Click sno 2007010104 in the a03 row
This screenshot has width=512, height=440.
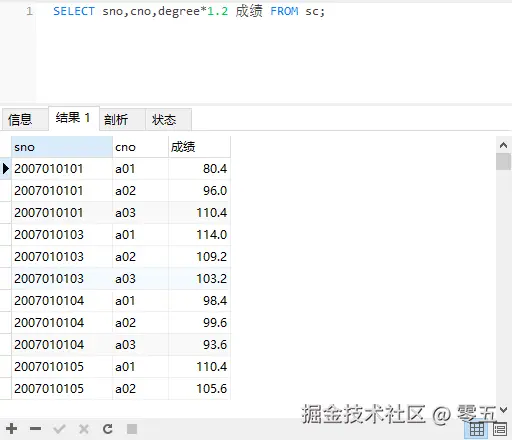[62, 345]
